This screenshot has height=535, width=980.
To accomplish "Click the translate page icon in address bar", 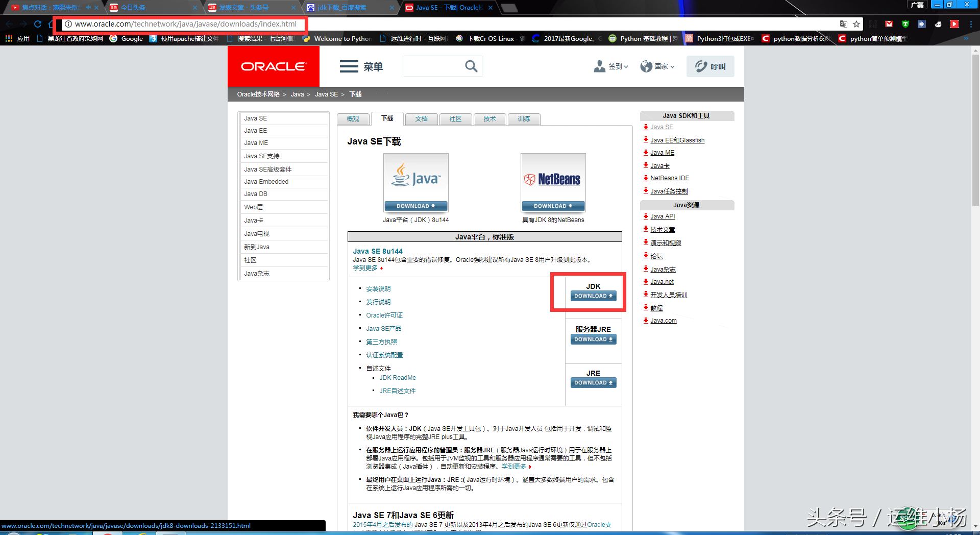I will [844, 24].
